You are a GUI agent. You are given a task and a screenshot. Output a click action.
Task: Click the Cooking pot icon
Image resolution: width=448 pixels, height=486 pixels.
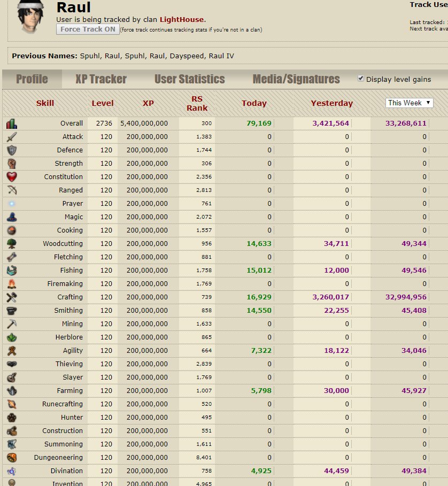12,230
